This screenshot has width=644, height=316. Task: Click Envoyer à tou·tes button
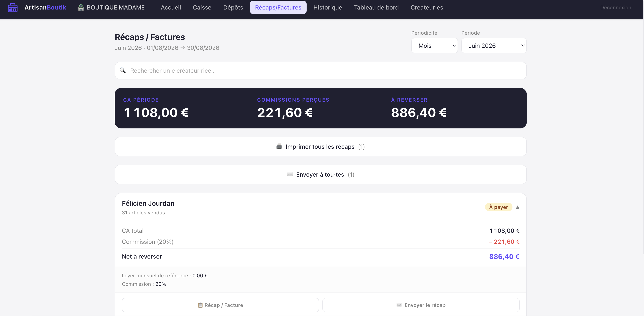click(321, 174)
